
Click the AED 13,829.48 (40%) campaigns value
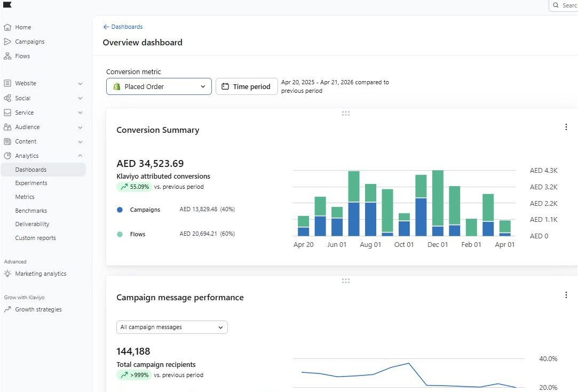point(207,209)
